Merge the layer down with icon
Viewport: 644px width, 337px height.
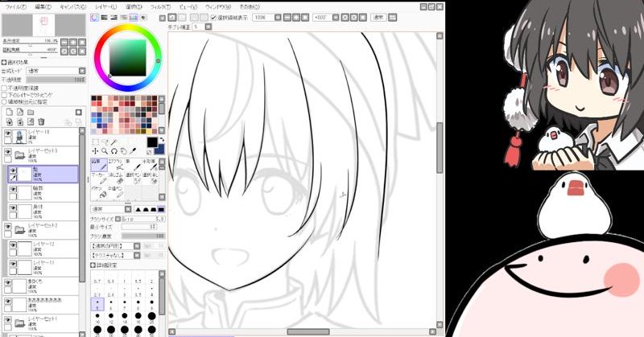pyautogui.click(x=20, y=122)
